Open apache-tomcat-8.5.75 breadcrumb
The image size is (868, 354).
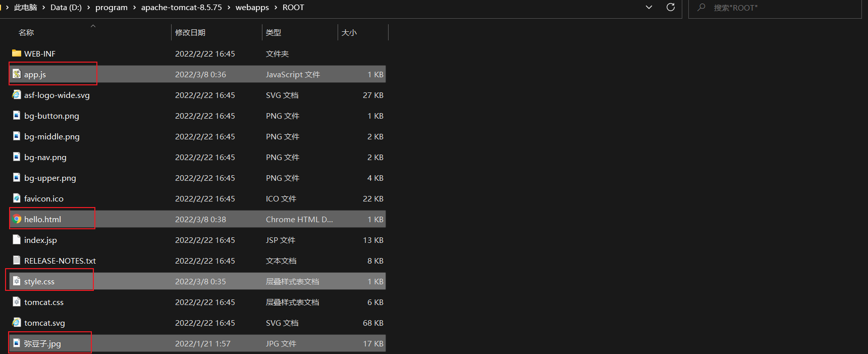pyautogui.click(x=182, y=8)
